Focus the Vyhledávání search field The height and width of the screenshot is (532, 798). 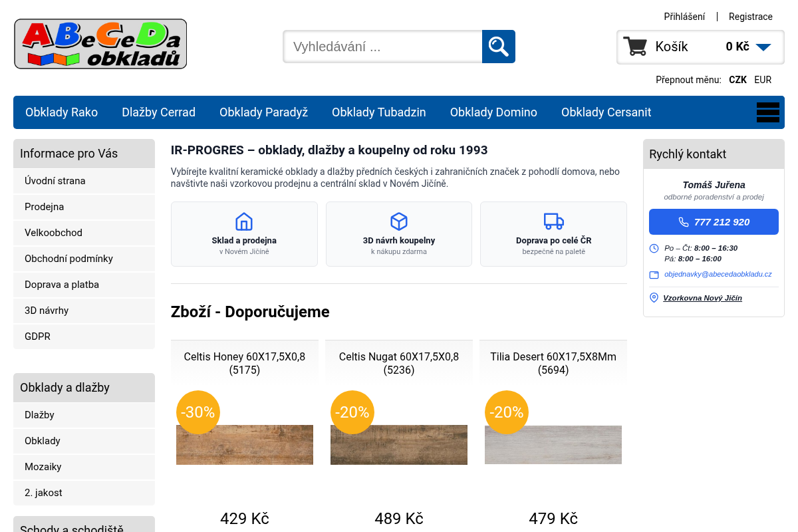[383, 47]
